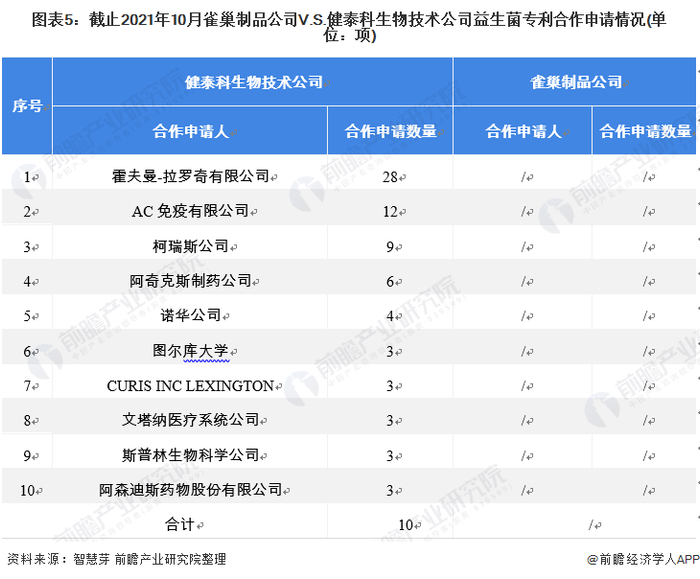Click 合作申请人 header under 雀巢制品公司
Image resolution: width=700 pixels, height=579 pixels.
click(523, 131)
